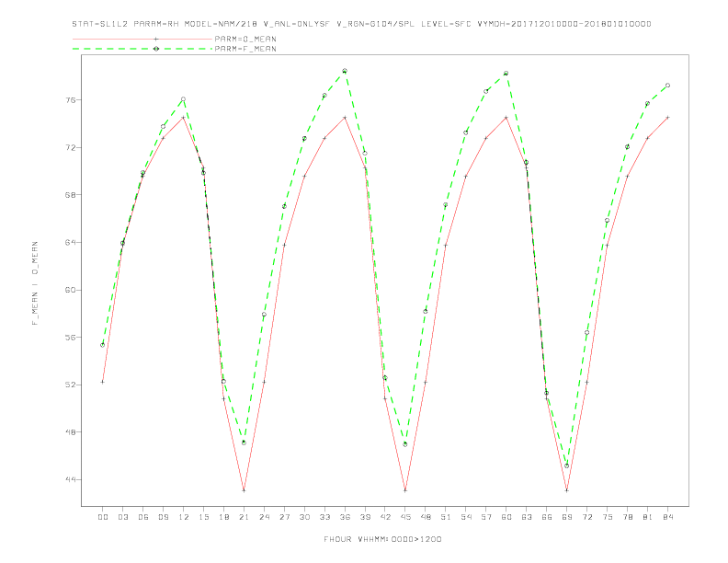Click the F_MEAN circle marker at hour 84
This screenshot has width=728, height=563.
point(667,86)
